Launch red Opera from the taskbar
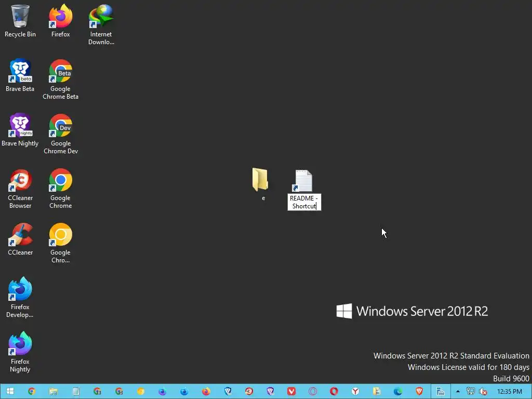532x399 pixels. 334,392
